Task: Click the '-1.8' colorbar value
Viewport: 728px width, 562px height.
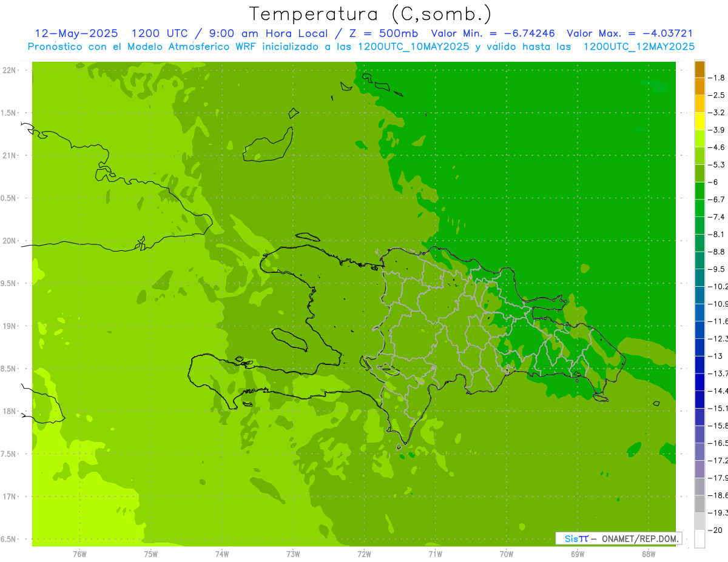Action: pyautogui.click(x=716, y=78)
